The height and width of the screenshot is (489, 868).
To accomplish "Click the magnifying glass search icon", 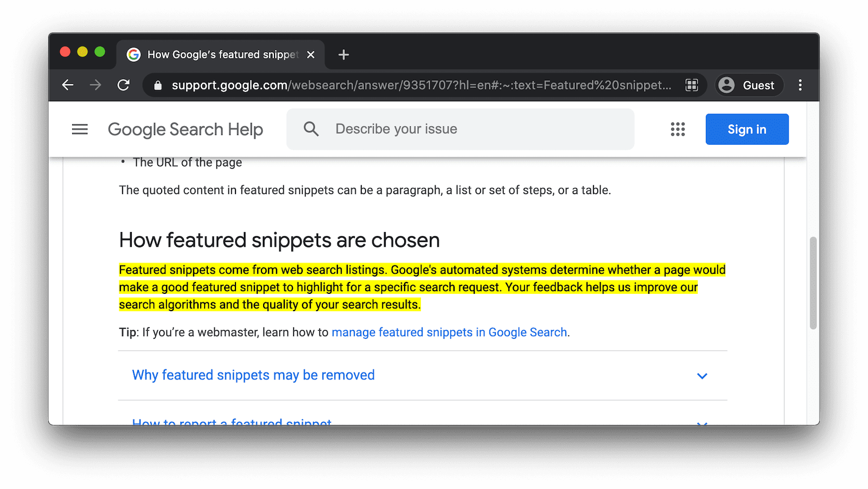I will [x=311, y=129].
